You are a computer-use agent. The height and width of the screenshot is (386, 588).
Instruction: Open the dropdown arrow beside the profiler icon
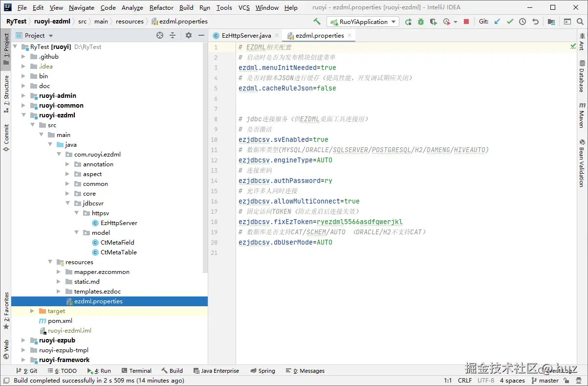pyautogui.click(x=456, y=22)
